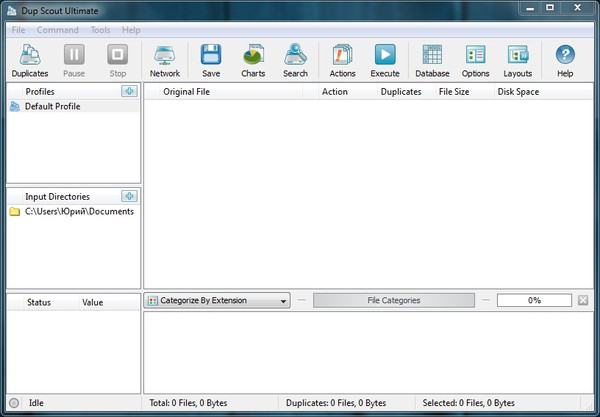Click the File Categories button
The image size is (600, 417).
(393, 300)
